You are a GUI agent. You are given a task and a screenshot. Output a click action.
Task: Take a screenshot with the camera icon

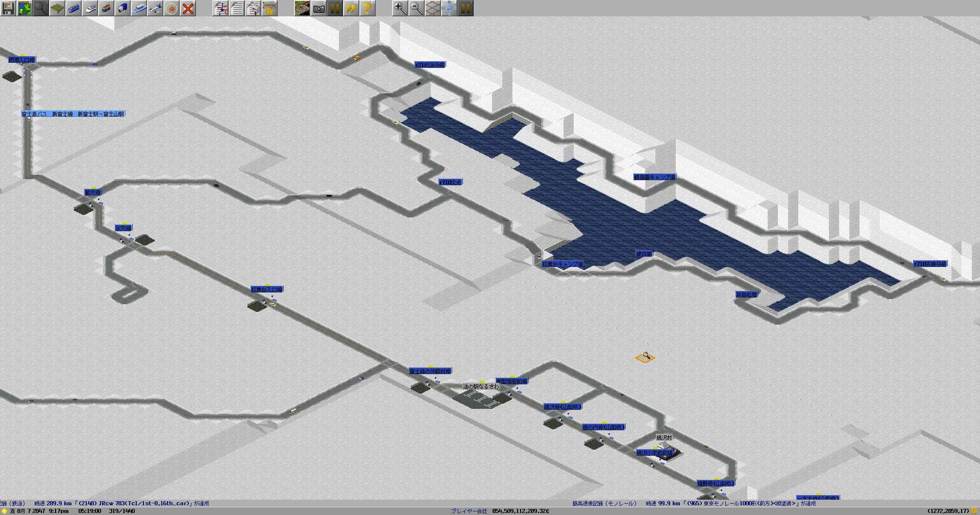coord(318,8)
